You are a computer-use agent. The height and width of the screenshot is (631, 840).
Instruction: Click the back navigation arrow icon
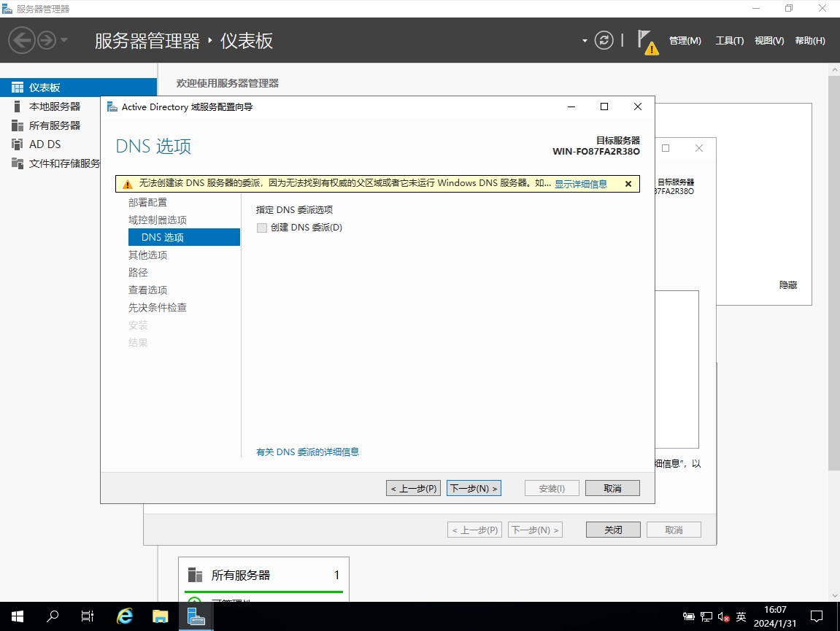click(x=21, y=40)
